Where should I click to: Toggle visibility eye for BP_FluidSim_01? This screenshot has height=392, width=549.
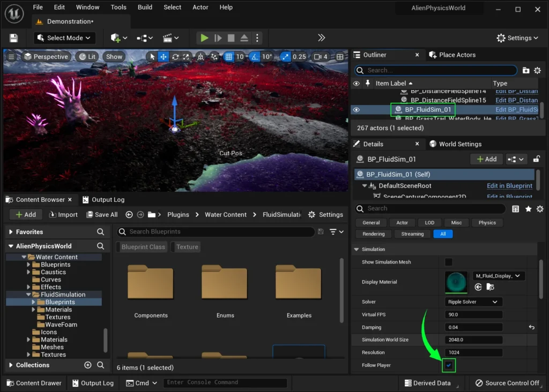tap(356, 110)
